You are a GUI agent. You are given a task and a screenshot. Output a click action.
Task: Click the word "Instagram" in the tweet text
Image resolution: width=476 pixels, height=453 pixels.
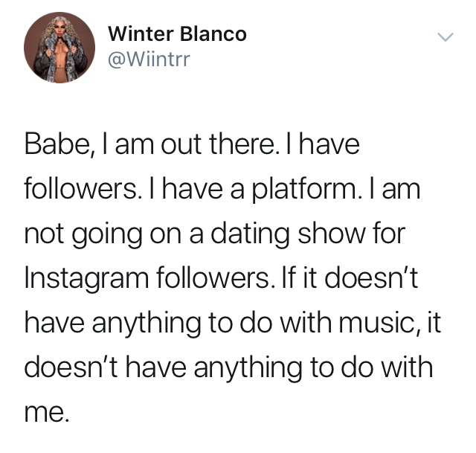click(x=87, y=278)
